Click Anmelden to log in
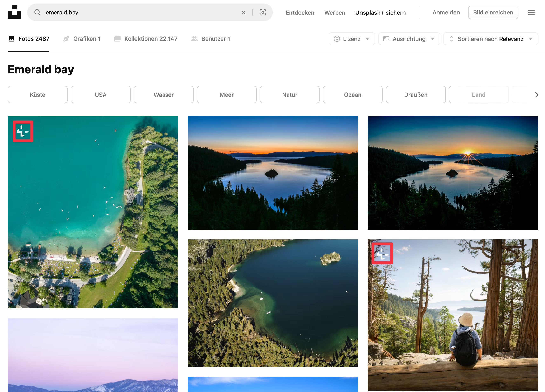Image resolution: width=545 pixels, height=392 pixels. [x=446, y=13]
